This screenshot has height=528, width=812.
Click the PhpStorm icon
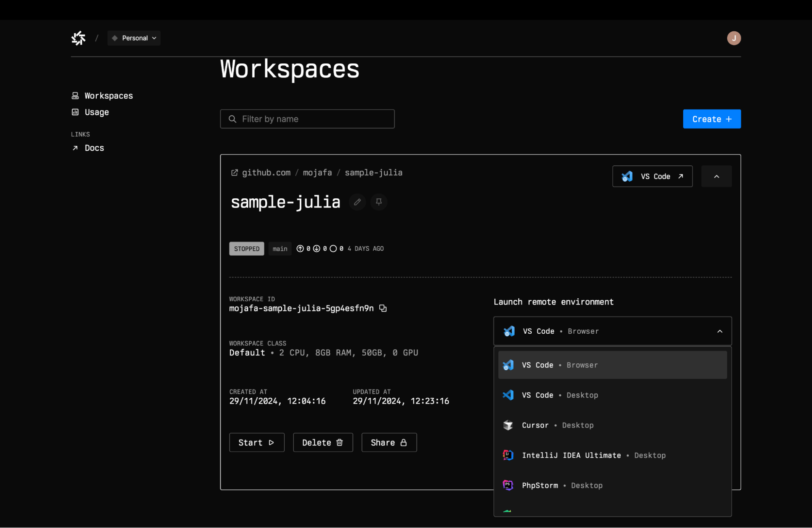pos(508,485)
